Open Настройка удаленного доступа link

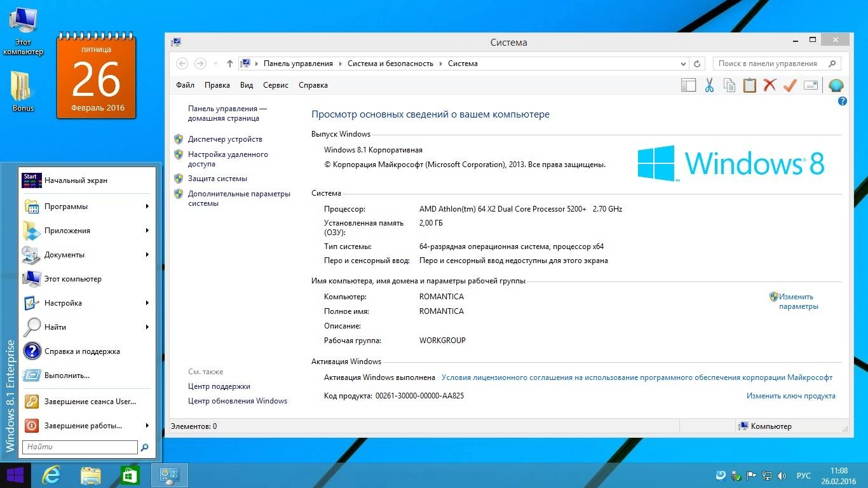tap(228, 159)
